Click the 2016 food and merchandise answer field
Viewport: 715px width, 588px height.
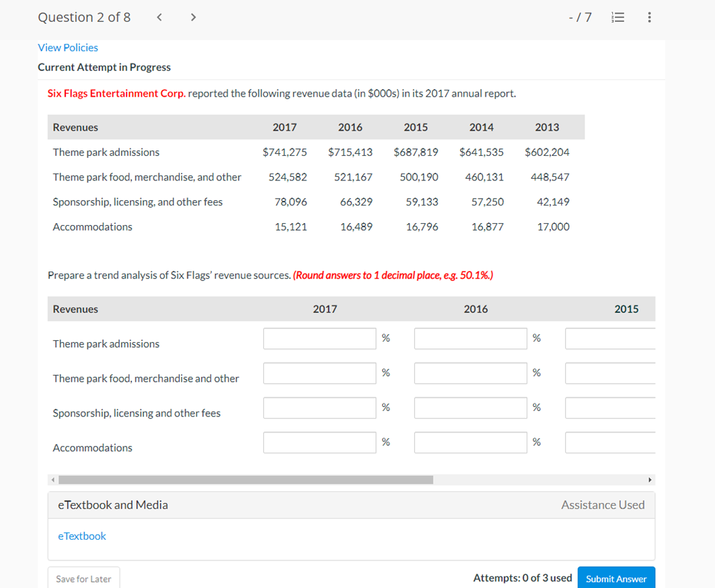coord(470,373)
